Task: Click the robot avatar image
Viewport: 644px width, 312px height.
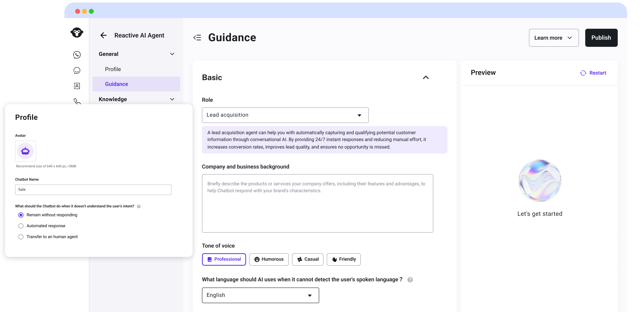Action: click(x=25, y=151)
